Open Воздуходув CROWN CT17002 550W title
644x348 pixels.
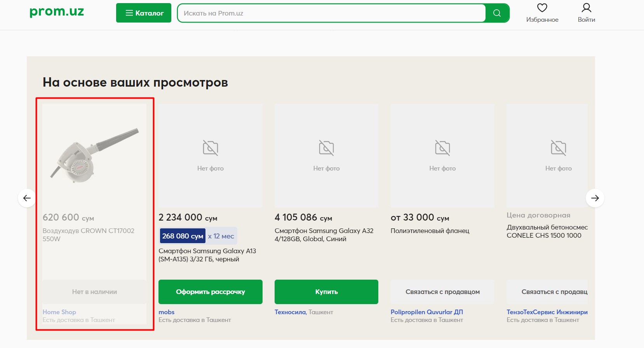coord(89,235)
